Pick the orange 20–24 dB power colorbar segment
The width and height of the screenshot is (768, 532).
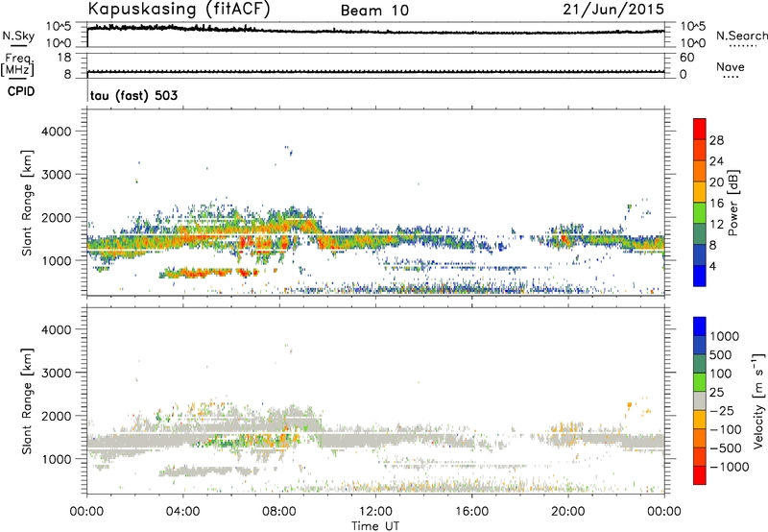coord(700,171)
